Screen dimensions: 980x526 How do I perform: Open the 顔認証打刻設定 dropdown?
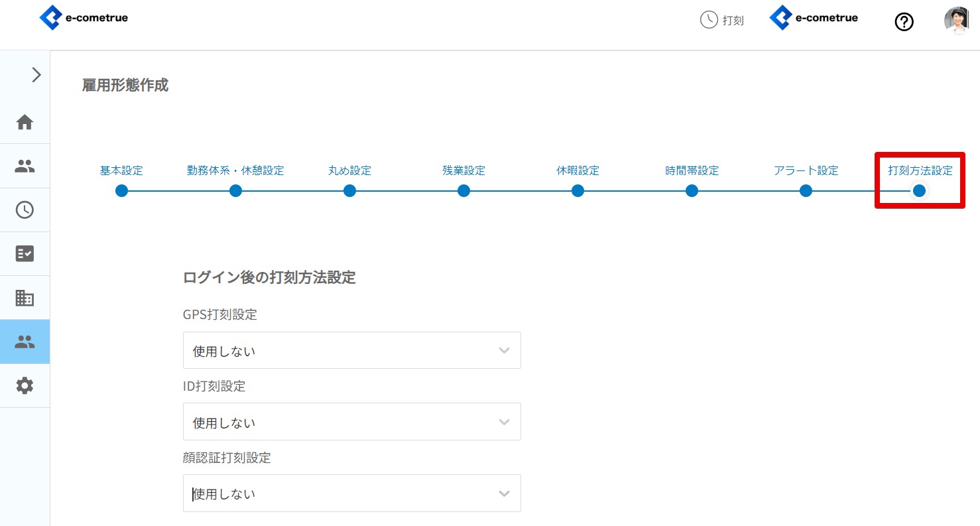pyautogui.click(x=351, y=493)
